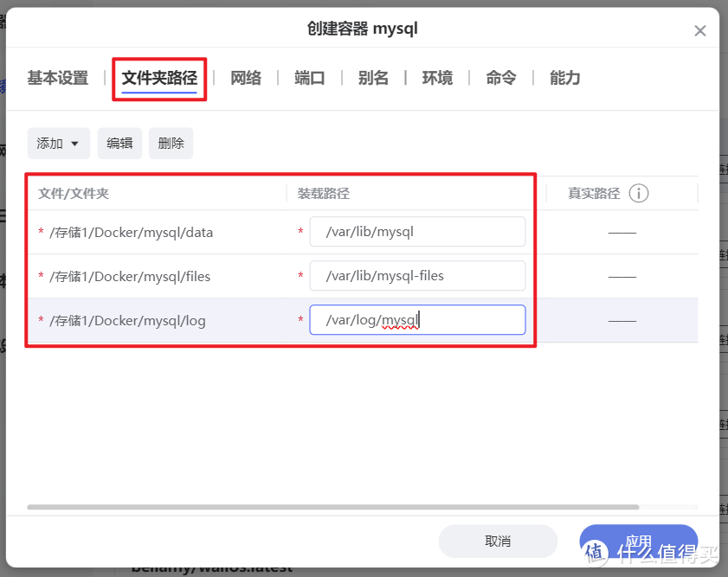Click the /var/lib/mysql mount path field
This screenshot has height=577, width=728.
tap(417, 231)
